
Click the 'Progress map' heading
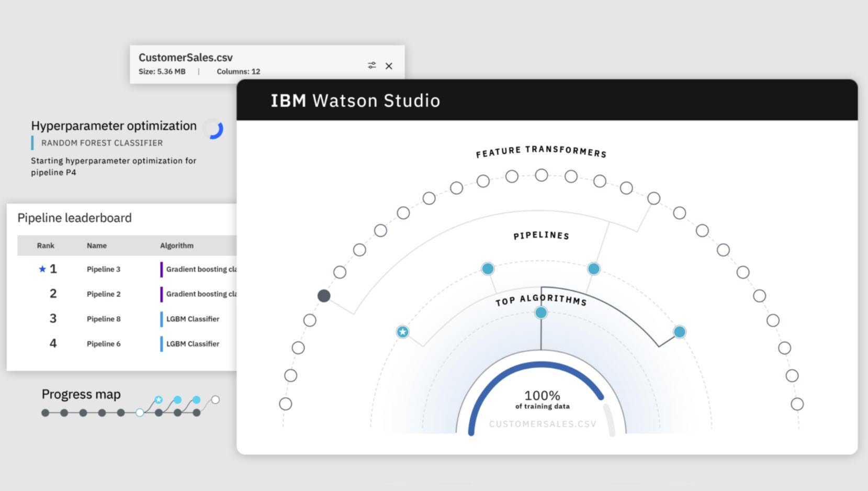coord(81,394)
